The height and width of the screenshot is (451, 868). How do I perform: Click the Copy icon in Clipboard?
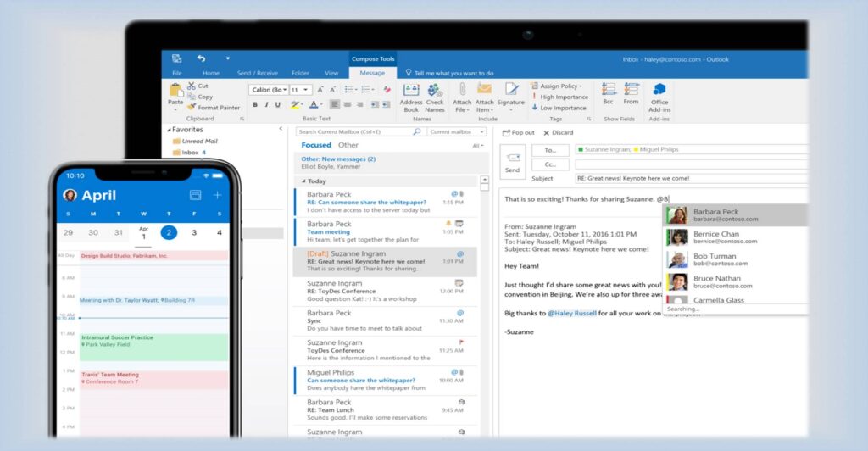point(192,97)
